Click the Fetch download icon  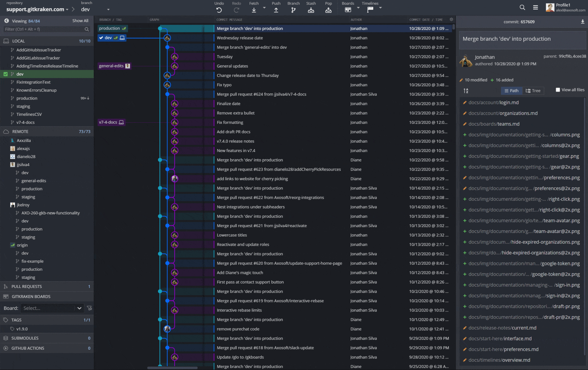254,10
